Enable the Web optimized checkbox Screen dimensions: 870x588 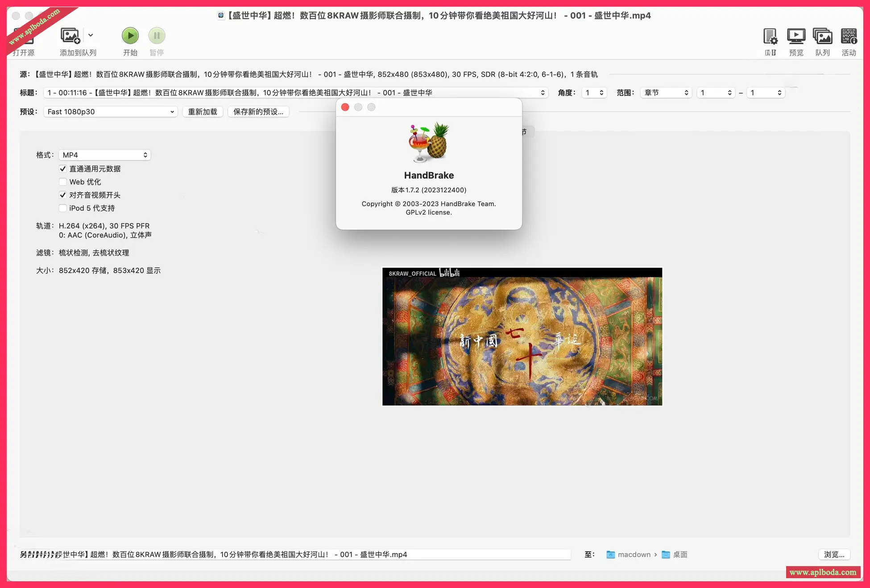(x=63, y=182)
